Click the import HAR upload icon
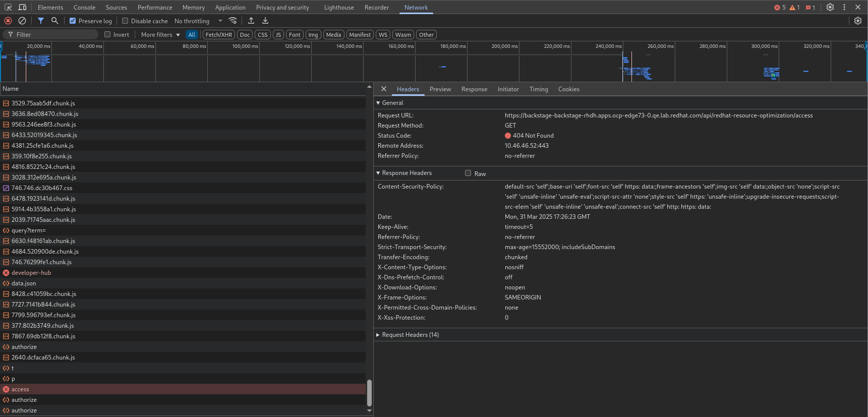The height and width of the screenshot is (417, 868). click(251, 21)
